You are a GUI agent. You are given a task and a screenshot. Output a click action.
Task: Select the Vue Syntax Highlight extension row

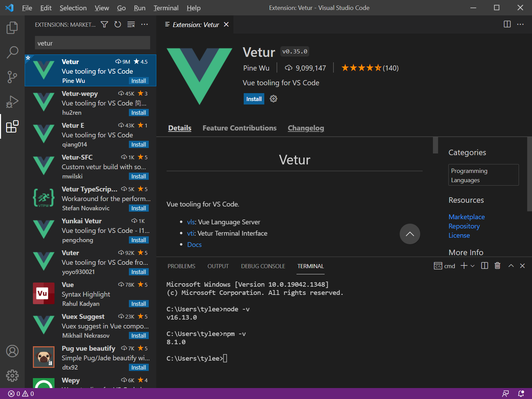[x=90, y=294]
